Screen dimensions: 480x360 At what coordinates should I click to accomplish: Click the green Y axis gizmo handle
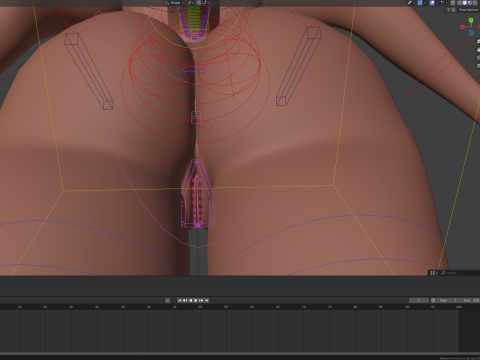(x=471, y=20)
